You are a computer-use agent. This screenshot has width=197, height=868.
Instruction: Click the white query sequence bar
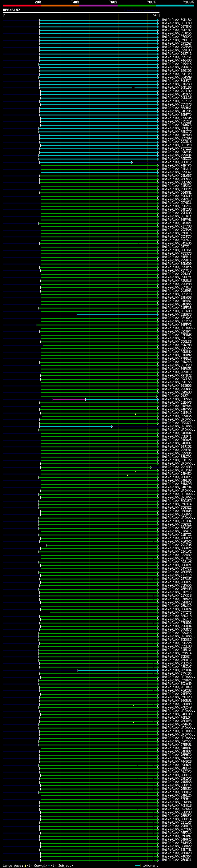tap(81, 13)
